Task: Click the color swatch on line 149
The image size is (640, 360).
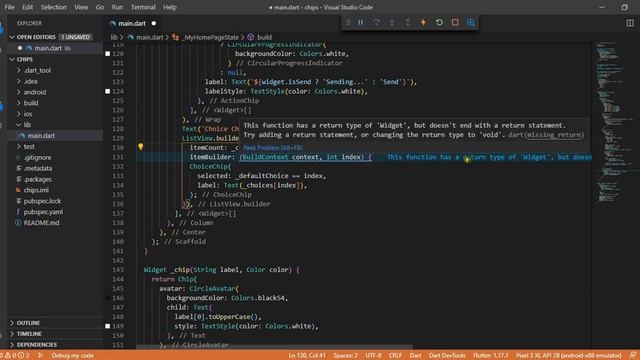Action: (x=107, y=326)
